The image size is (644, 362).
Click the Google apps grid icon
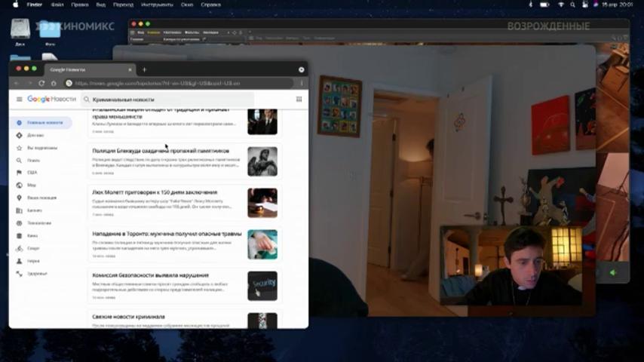299,99
